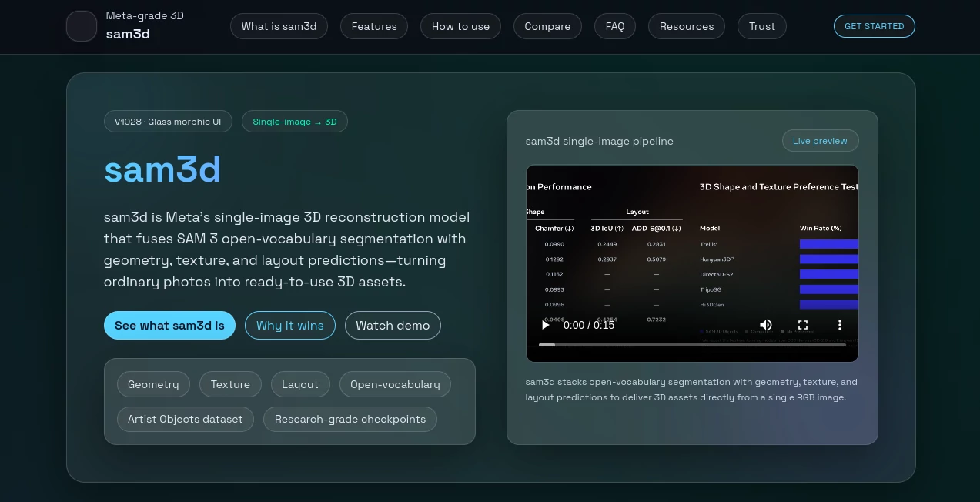Screen dimensions: 980x502
Task: Click the See what sam3d is button
Action: (x=169, y=325)
